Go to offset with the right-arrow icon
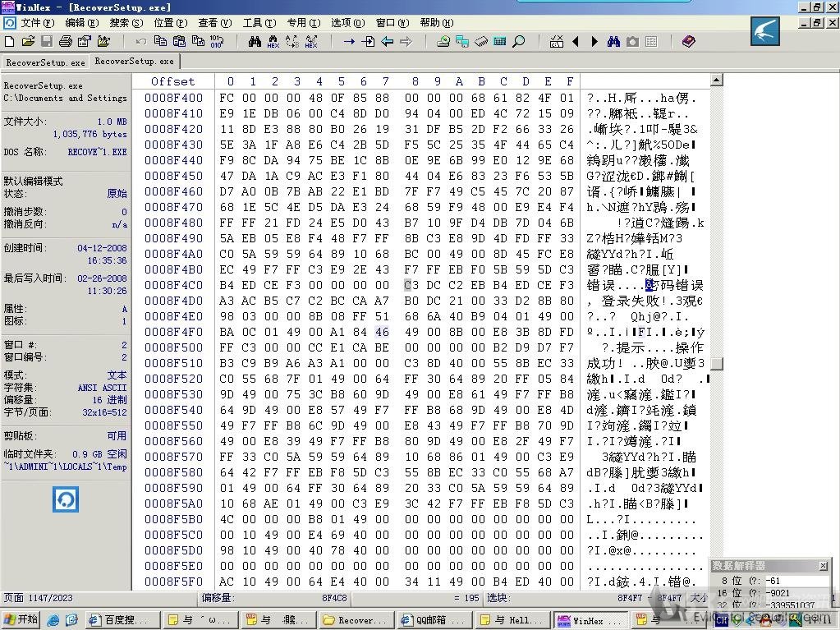The height and width of the screenshot is (630, 840). pos(349,41)
